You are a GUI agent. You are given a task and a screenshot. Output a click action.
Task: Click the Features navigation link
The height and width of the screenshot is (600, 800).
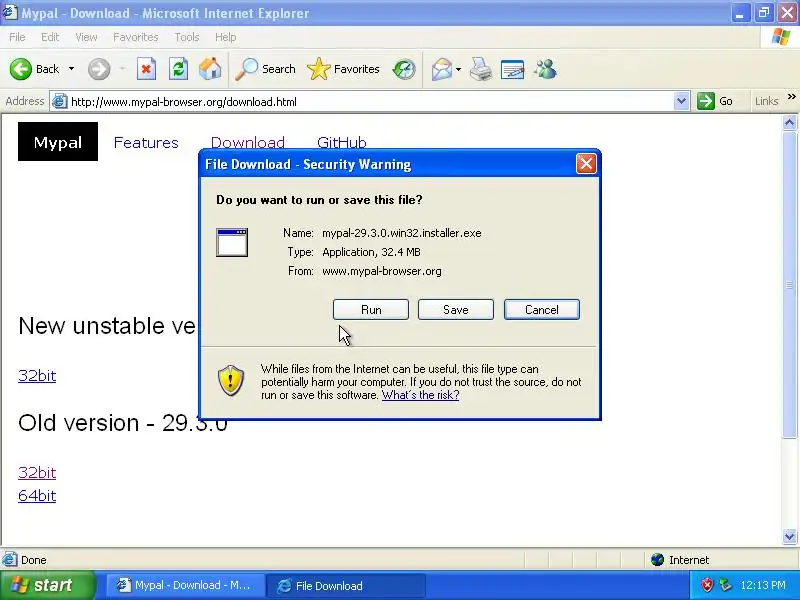[x=146, y=142]
